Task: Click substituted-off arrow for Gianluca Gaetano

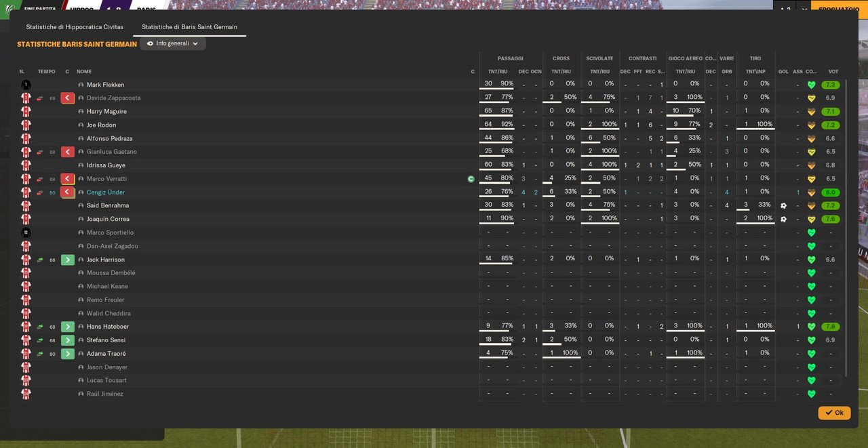Action: point(67,152)
